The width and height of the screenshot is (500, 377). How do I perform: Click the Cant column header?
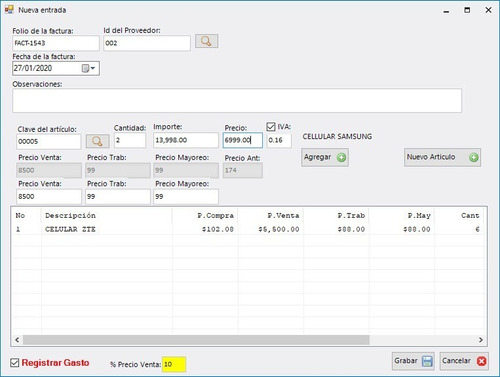pos(460,216)
